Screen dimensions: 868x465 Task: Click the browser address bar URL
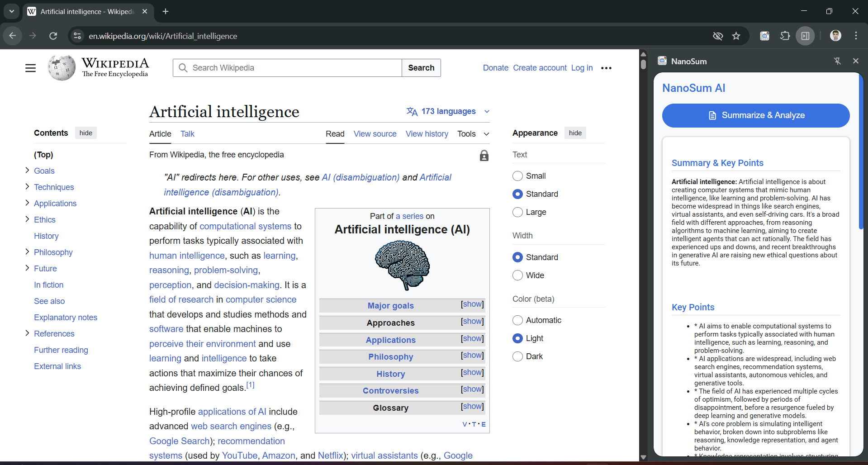click(x=163, y=36)
